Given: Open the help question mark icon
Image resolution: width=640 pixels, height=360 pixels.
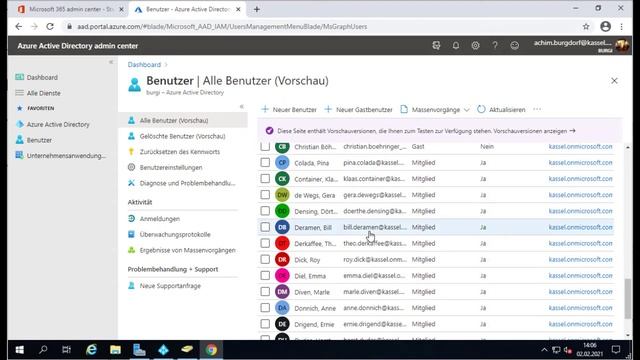Looking at the screenshot, I should [x=495, y=46].
